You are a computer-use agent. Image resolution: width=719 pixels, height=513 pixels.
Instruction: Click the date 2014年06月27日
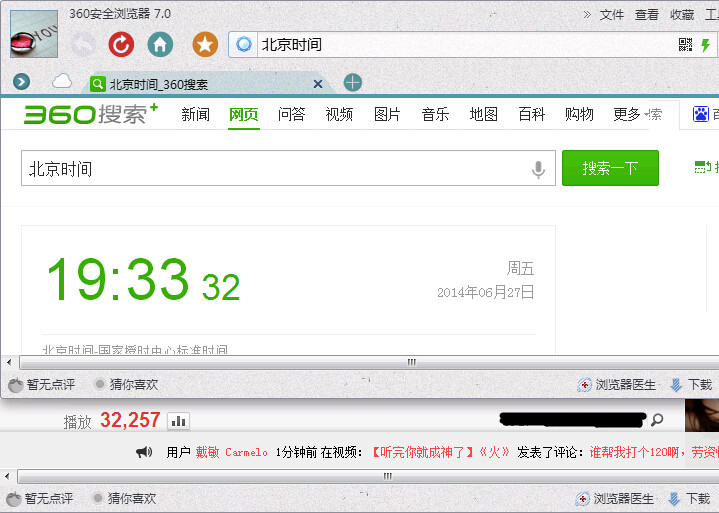[x=486, y=292]
